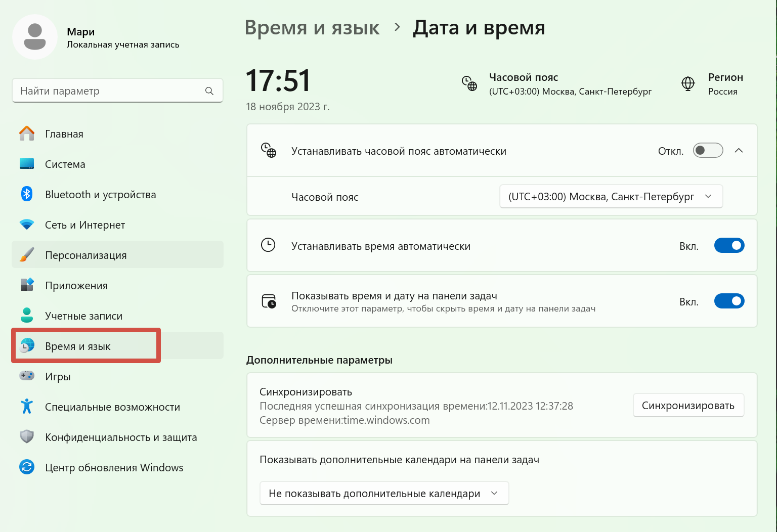The width and height of the screenshot is (777, 532).
Task: Click the Синхронизировать button
Action: coord(688,406)
